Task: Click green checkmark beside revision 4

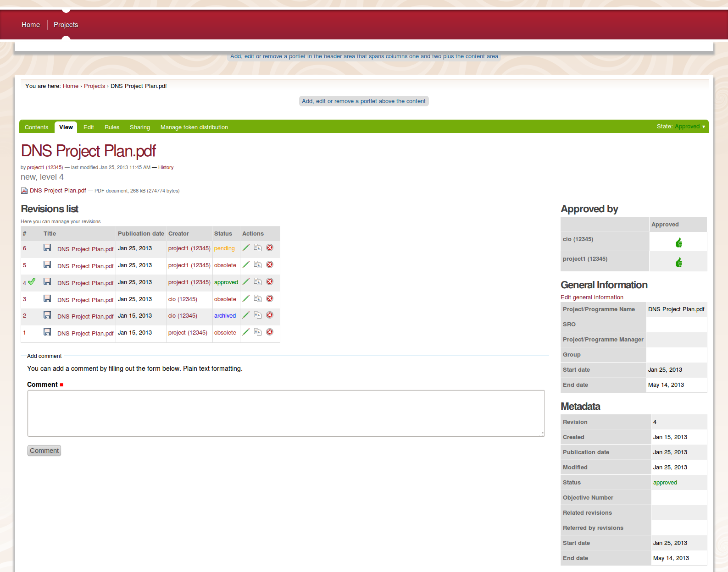Action: [x=32, y=282]
